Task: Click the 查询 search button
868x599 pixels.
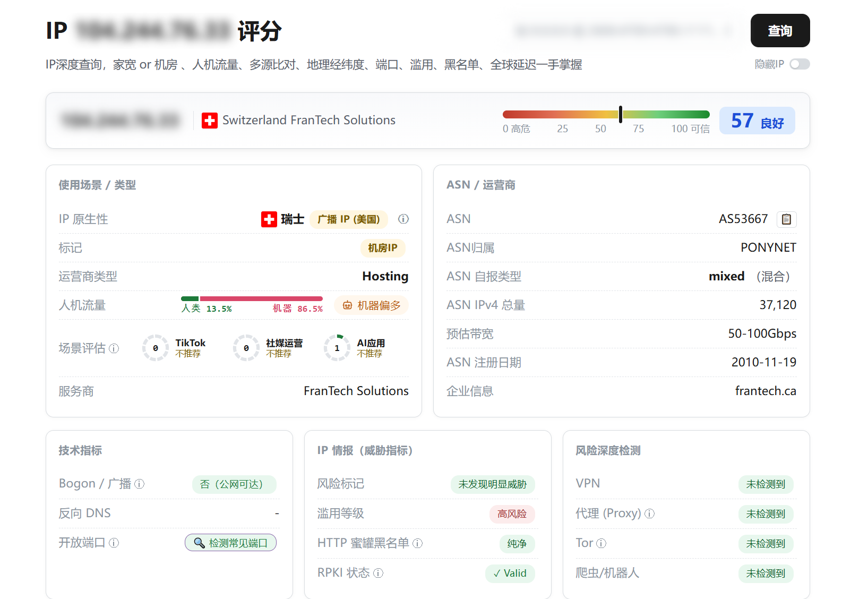Action: 780,31
